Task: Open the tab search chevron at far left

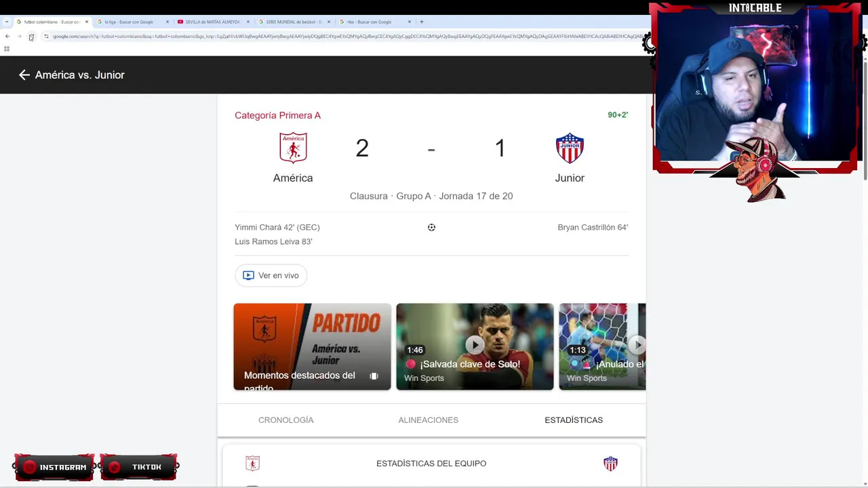Action: (x=7, y=22)
